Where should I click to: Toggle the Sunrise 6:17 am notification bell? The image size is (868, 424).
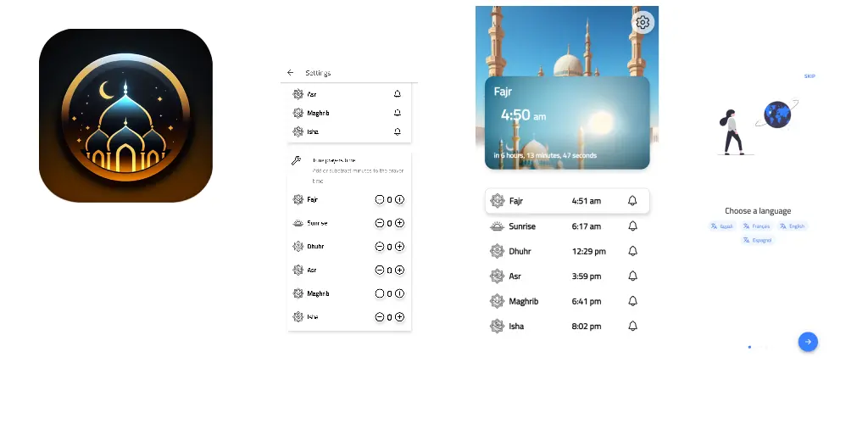[x=632, y=226]
